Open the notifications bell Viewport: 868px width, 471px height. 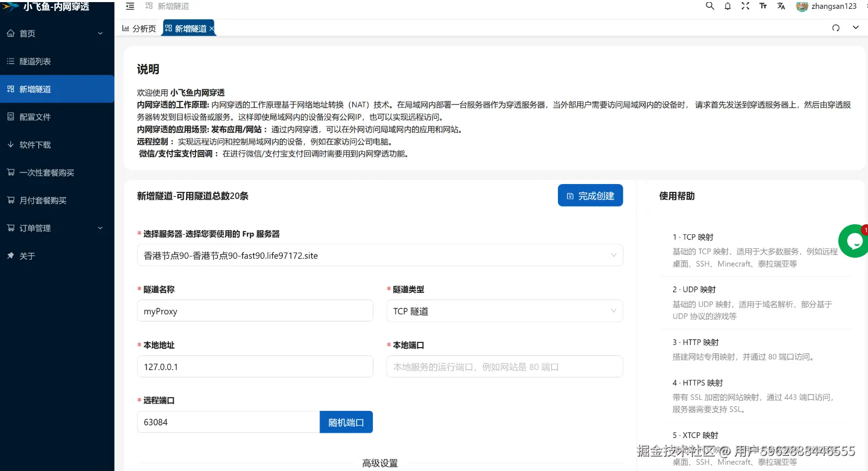point(727,6)
